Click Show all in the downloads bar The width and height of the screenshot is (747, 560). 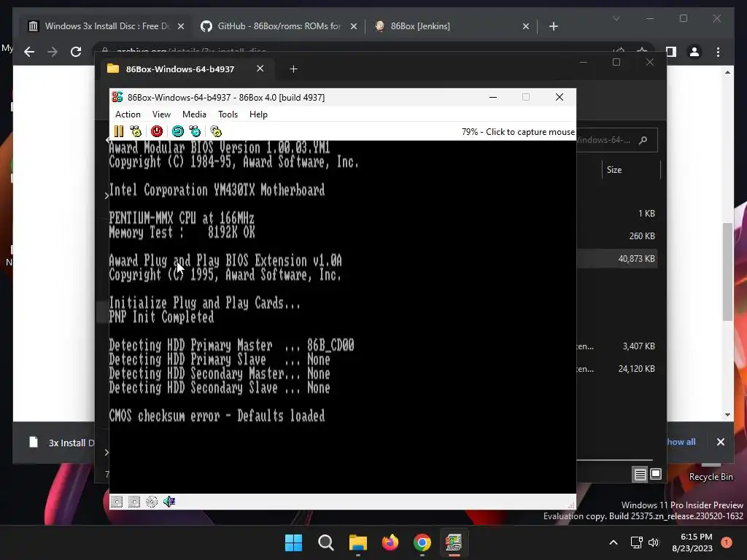pyautogui.click(x=681, y=442)
